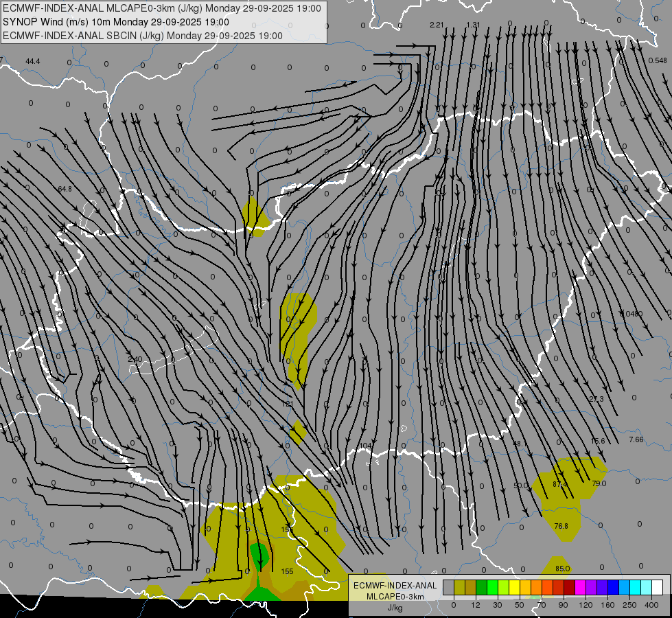Select the dark red legend swatch
Viewport: 672px width, 618px height.
(x=569, y=587)
